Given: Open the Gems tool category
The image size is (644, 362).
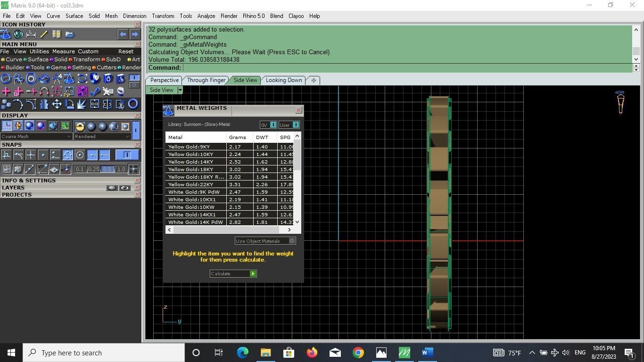Looking at the screenshot, I should point(57,67).
